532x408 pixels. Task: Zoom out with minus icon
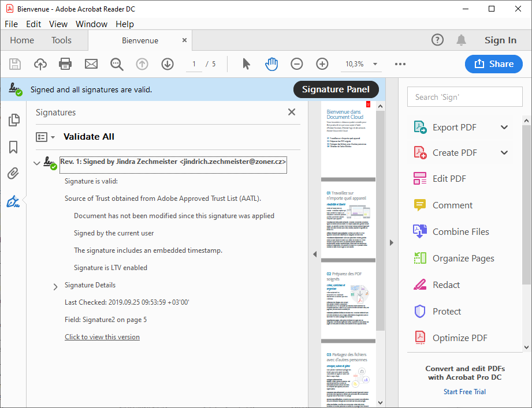pos(296,63)
